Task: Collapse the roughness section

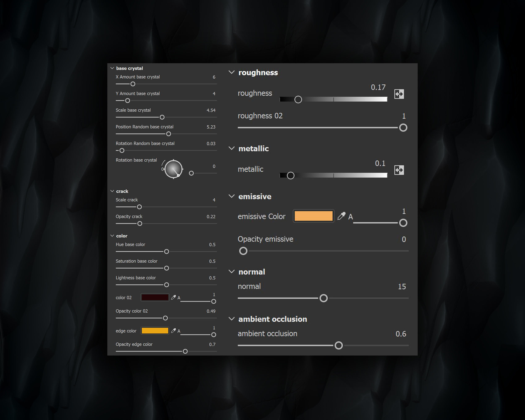Action: [x=232, y=72]
